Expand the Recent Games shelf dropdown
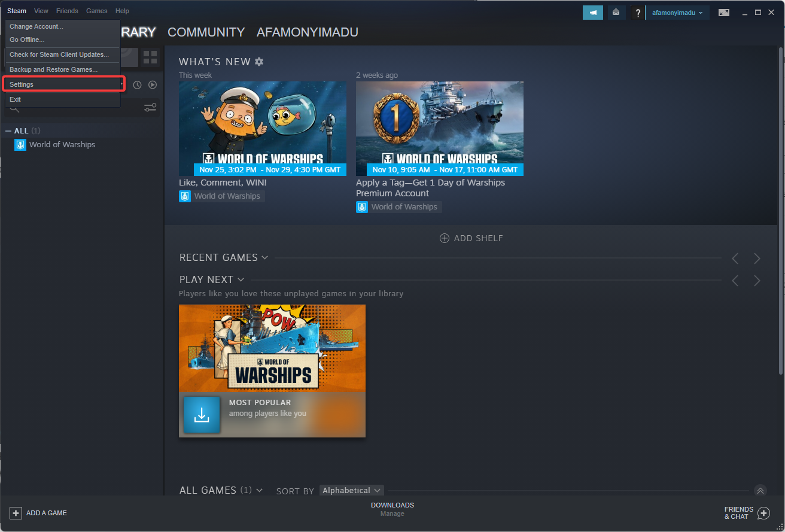 click(264, 258)
